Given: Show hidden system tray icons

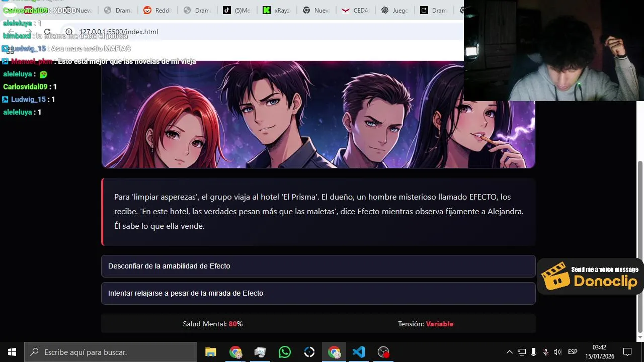Looking at the screenshot, I should 509,352.
